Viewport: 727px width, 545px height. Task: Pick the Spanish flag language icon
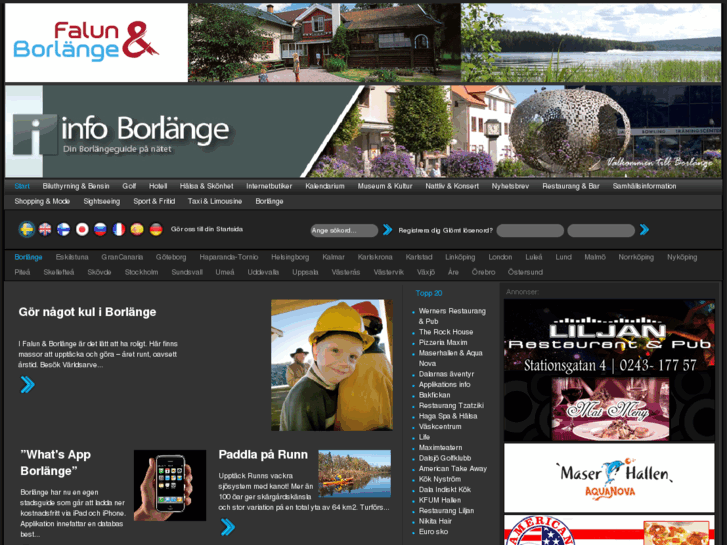tap(137, 229)
